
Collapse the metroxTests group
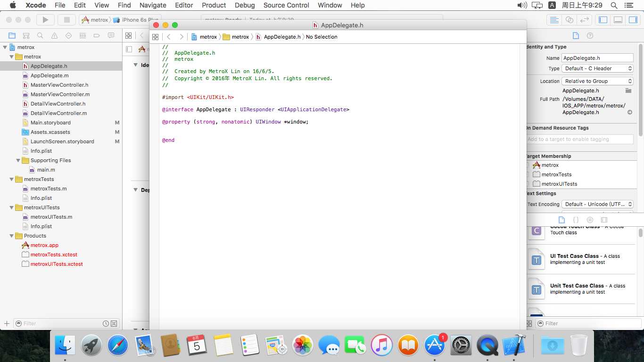(12, 179)
